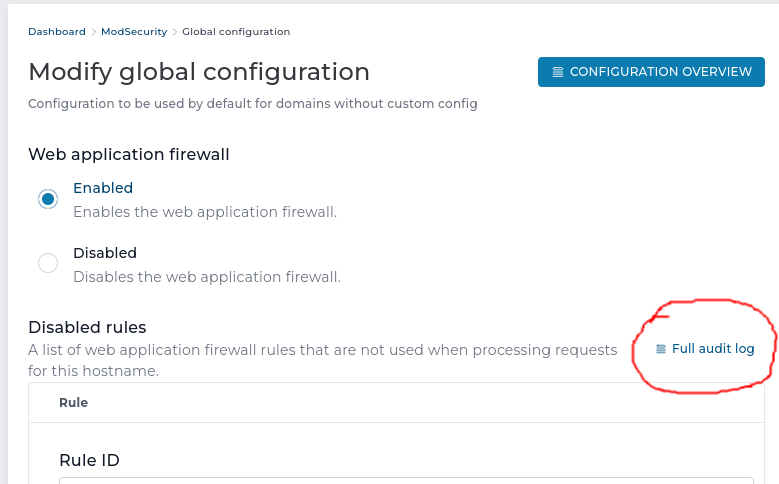Click the Global configuration breadcrumb item
Viewport: 779px width, 484px height.
(x=236, y=32)
